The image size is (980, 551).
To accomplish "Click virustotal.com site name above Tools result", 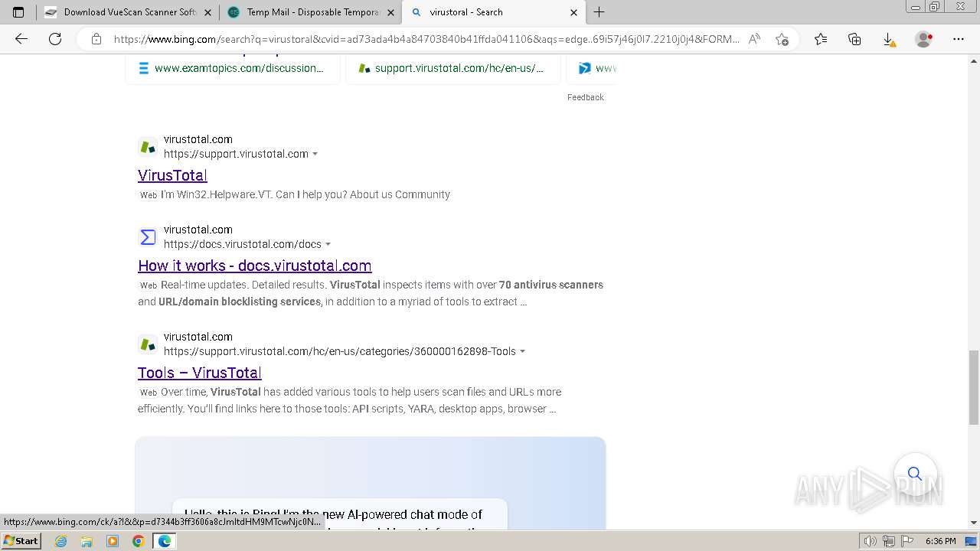I will click(198, 337).
